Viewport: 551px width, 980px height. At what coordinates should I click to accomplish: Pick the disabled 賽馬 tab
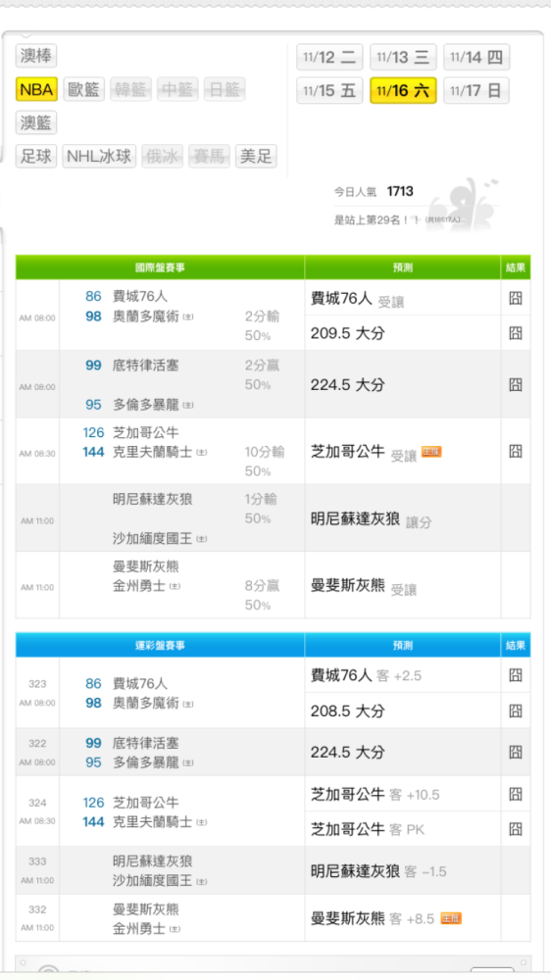(x=210, y=156)
